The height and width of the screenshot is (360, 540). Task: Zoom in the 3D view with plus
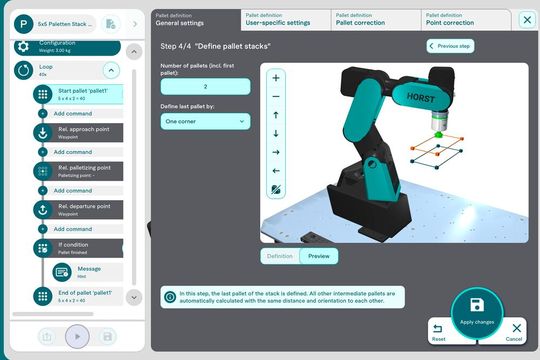pos(276,78)
